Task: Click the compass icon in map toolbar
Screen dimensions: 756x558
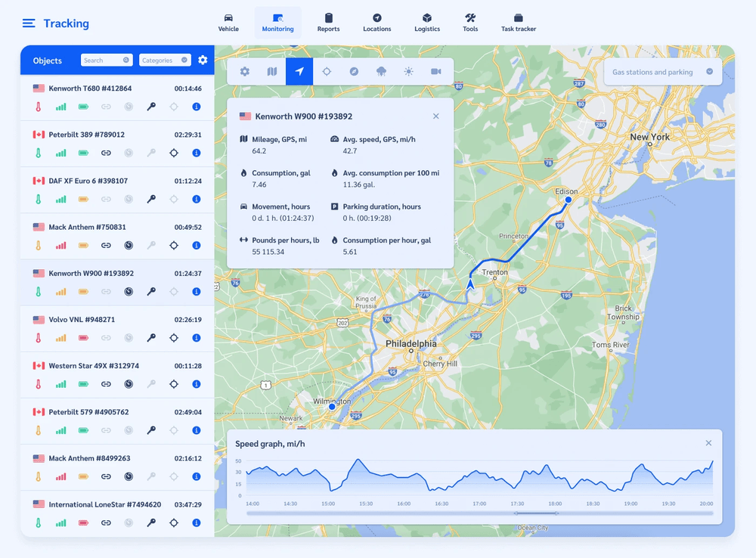Action: click(x=354, y=72)
